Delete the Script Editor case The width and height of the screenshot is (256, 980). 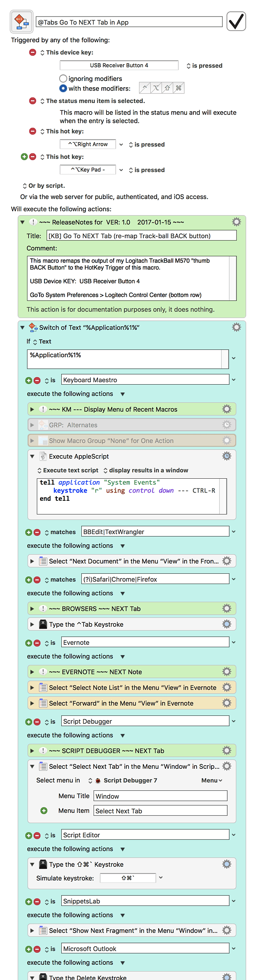coord(37,835)
